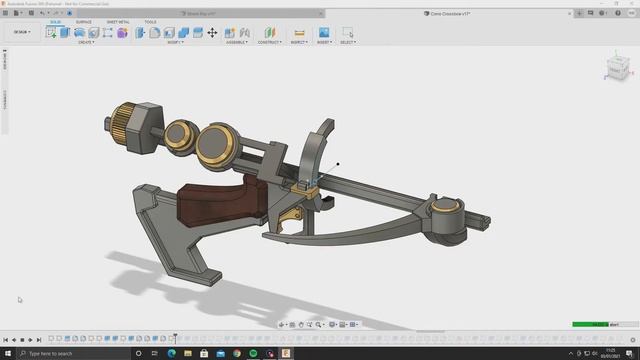640x360 pixels.
Task: Switch to the Sheet Metal tab
Action: tap(118, 22)
